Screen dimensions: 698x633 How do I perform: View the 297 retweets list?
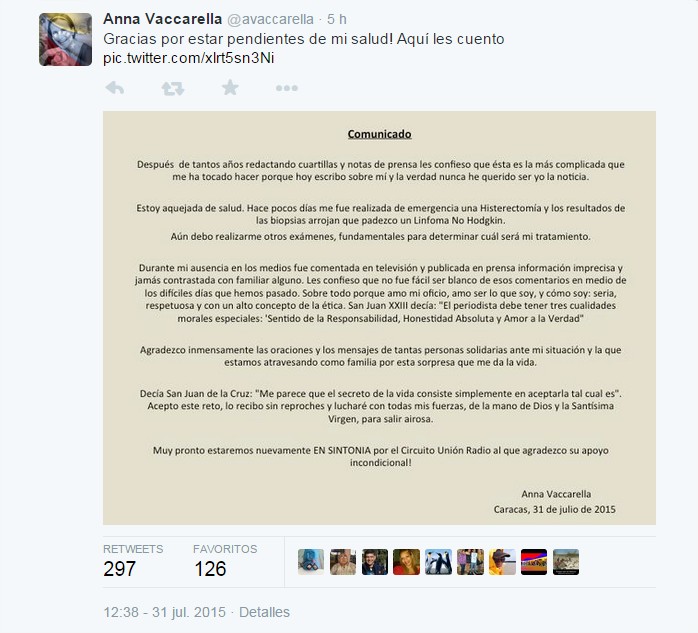(133, 562)
